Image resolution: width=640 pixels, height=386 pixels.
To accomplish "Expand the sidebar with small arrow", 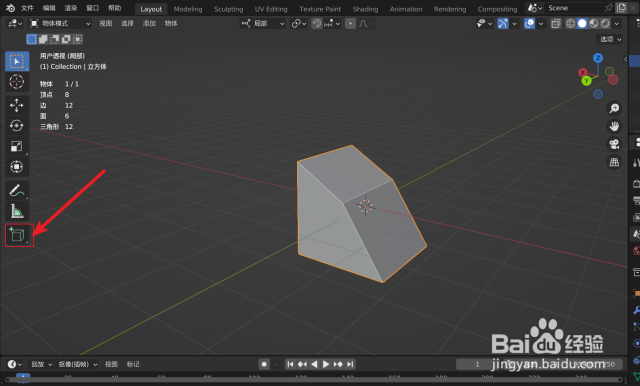I will click(x=625, y=59).
